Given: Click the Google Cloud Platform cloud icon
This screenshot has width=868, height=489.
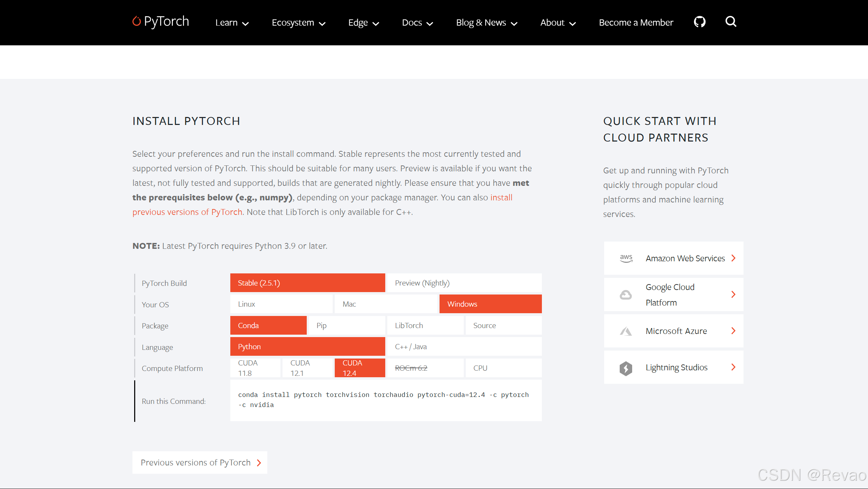Looking at the screenshot, I should click(x=626, y=295).
